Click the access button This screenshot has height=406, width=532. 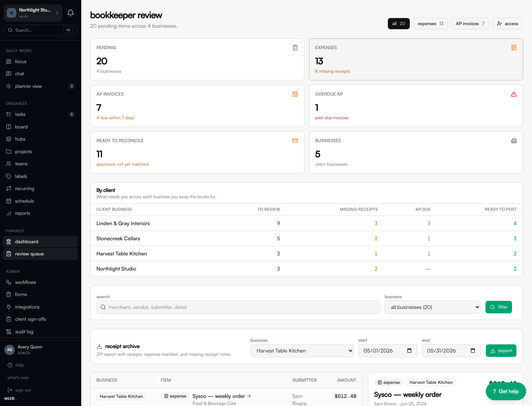pos(507,24)
